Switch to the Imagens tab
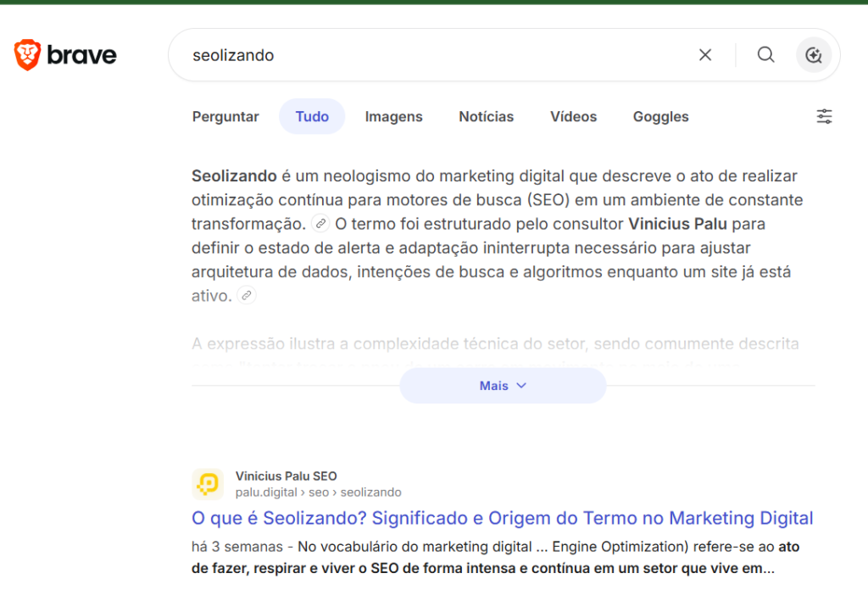 [x=393, y=117]
